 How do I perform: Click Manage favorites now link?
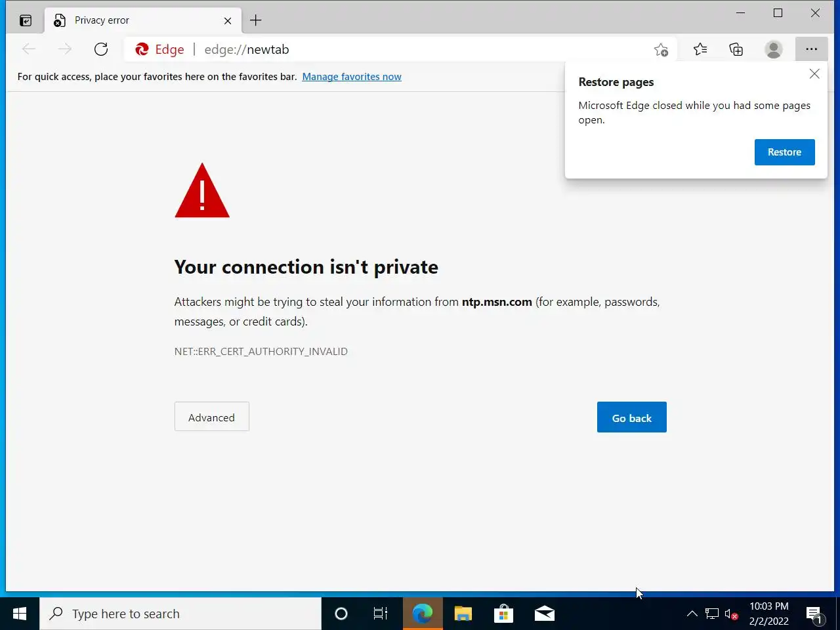(352, 77)
